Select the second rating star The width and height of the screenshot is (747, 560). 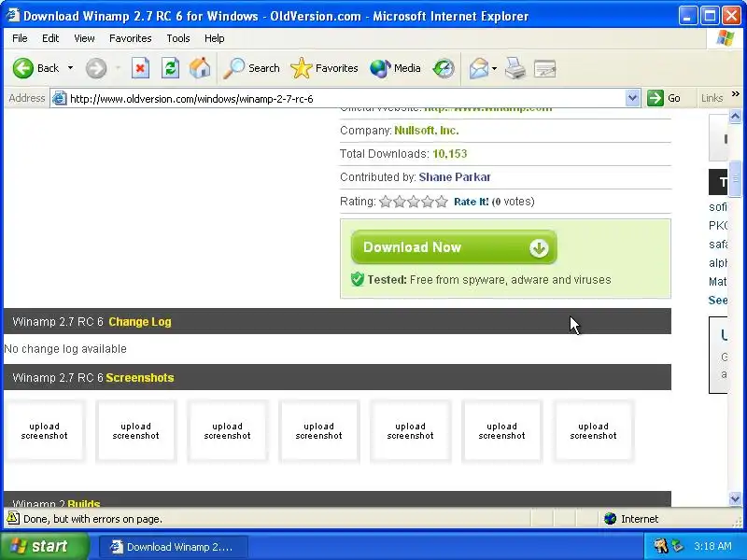pyautogui.click(x=400, y=202)
